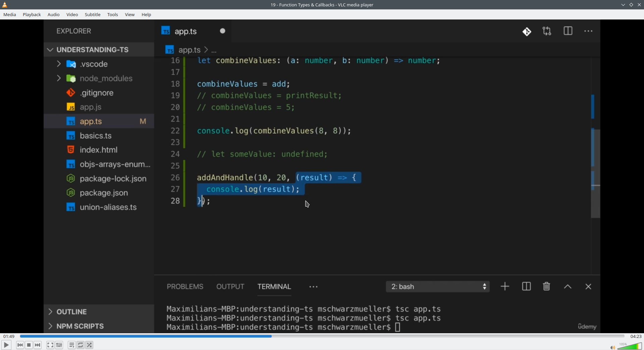644x350 pixels.
Task: Click the M modified badge on app.ts
Action: coord(143,121)
